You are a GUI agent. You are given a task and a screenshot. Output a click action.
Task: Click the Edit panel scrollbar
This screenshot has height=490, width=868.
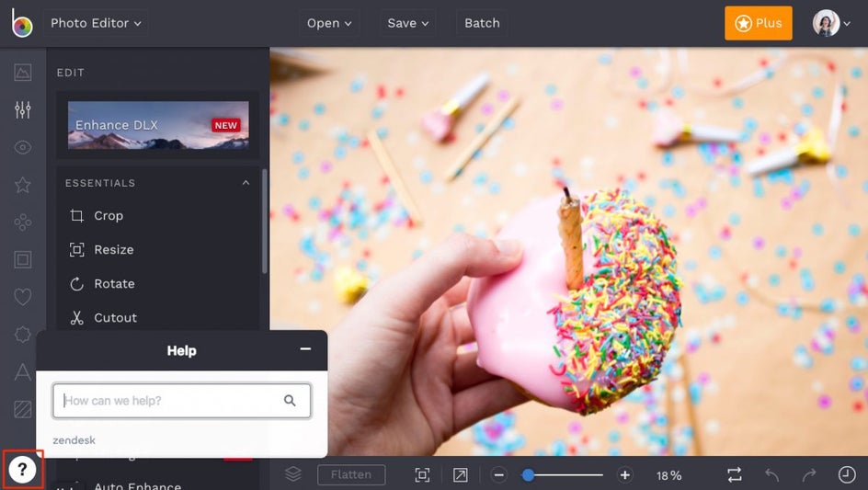(264, 222)
